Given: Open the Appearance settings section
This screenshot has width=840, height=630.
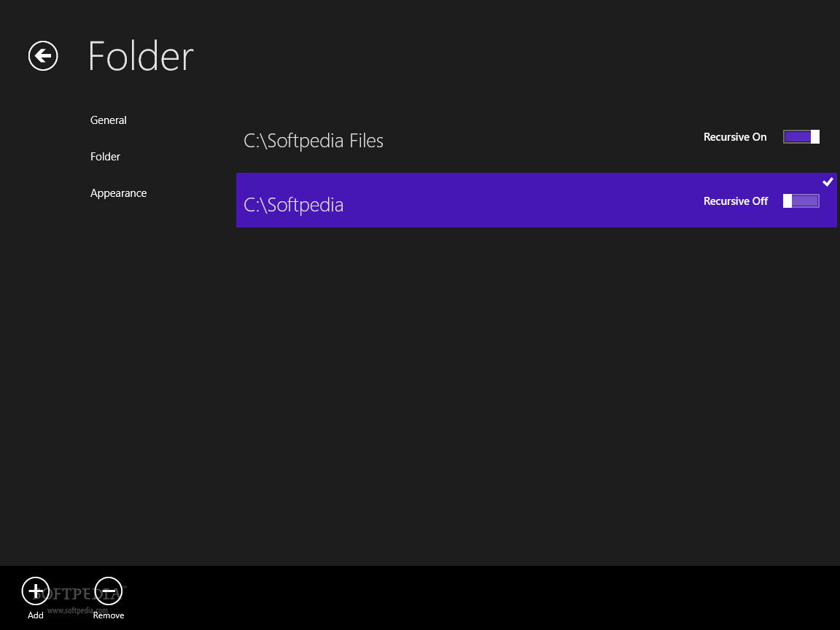Looking at the screenshot, I should tap(118, 192).
